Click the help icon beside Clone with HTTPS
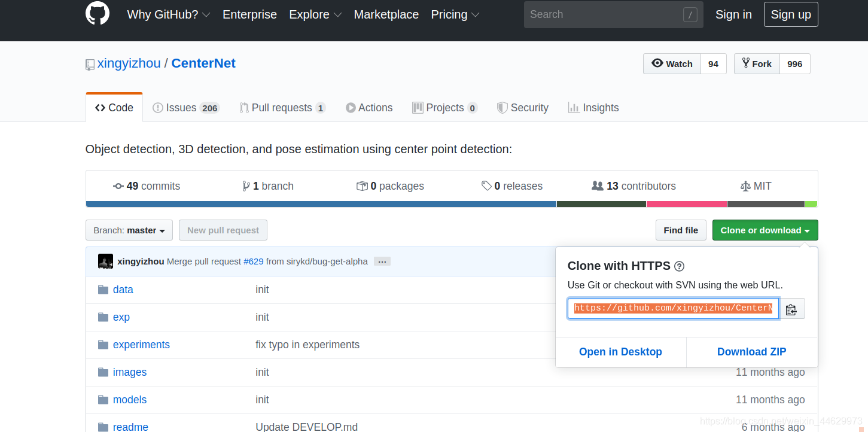Screen dimensions: 868x432 click(x=679, y=266)
